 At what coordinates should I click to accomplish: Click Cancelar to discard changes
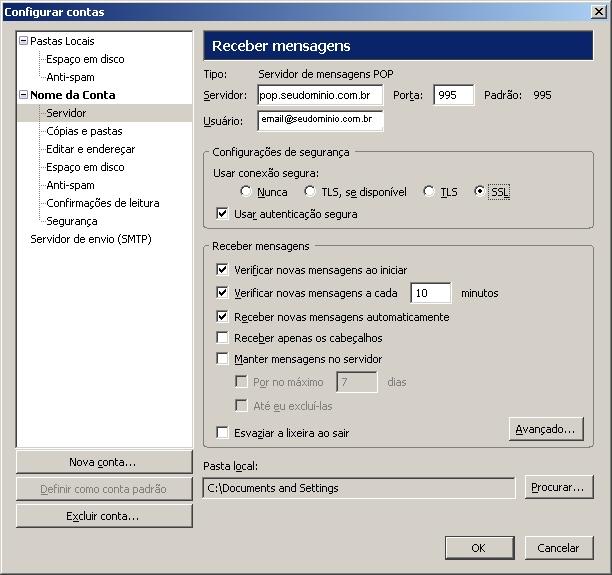(559, 548)
